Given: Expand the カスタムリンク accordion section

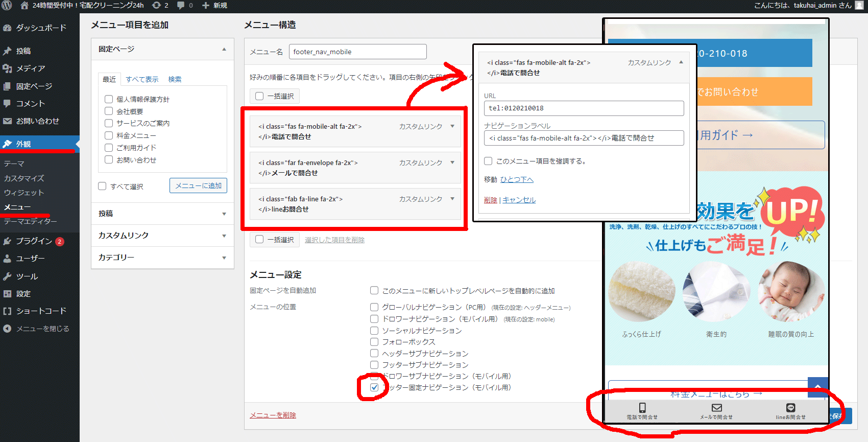Looking at the screenshot, I should (162, 236).
